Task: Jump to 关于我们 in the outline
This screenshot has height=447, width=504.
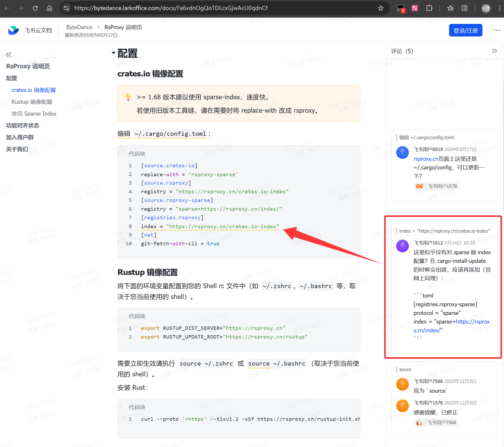Action: point(17,149)
